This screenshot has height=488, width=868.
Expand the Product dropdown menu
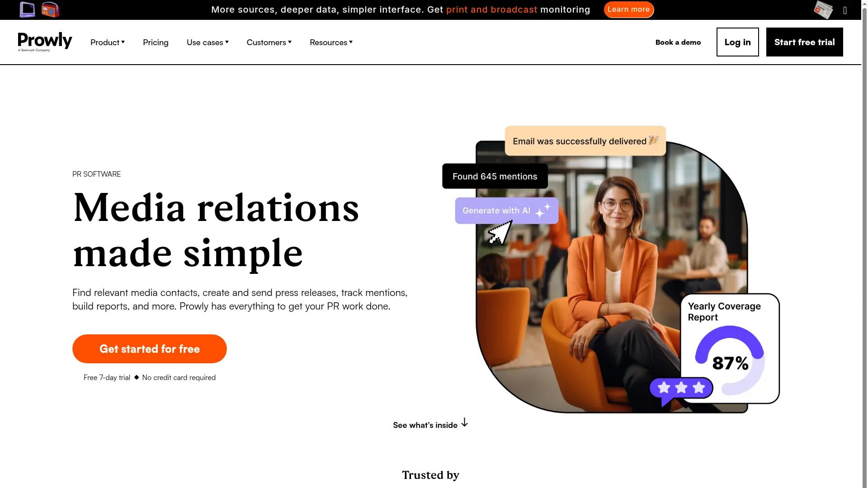108,42
